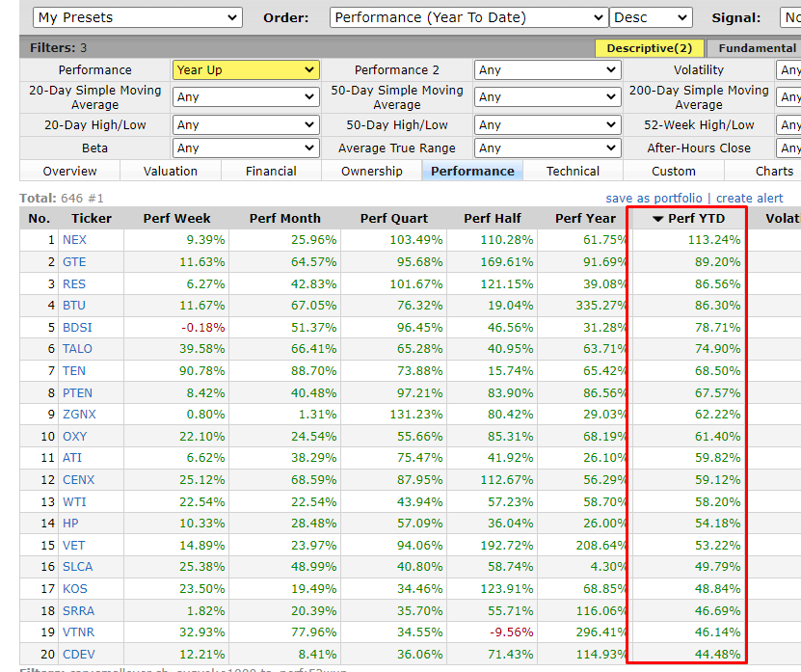
Task: Open the Performance filter set to Year Up
Action: [246, 70]
